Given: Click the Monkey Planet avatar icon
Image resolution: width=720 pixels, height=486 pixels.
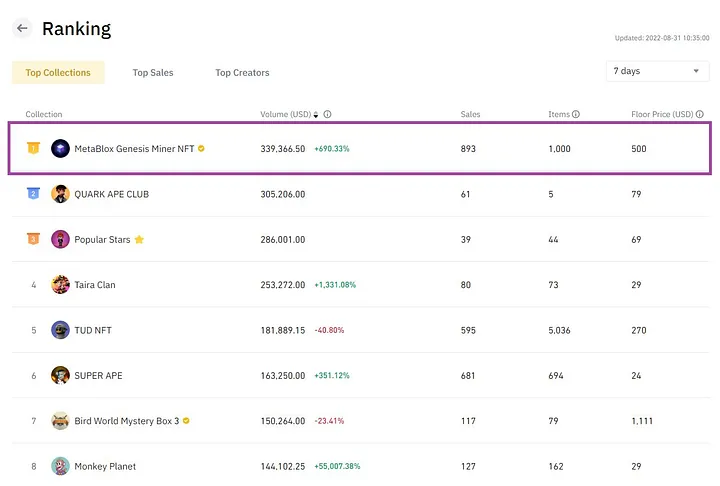Looking at the screenshot, I should 60,466.
